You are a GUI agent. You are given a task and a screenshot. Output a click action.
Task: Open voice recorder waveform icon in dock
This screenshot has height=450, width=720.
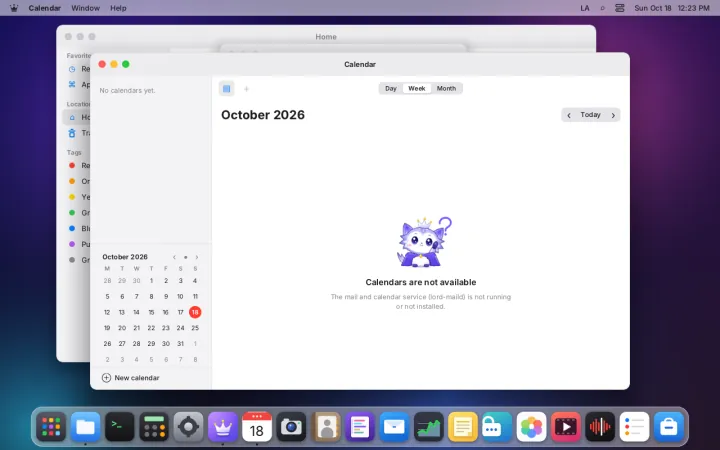pos(600,427)
